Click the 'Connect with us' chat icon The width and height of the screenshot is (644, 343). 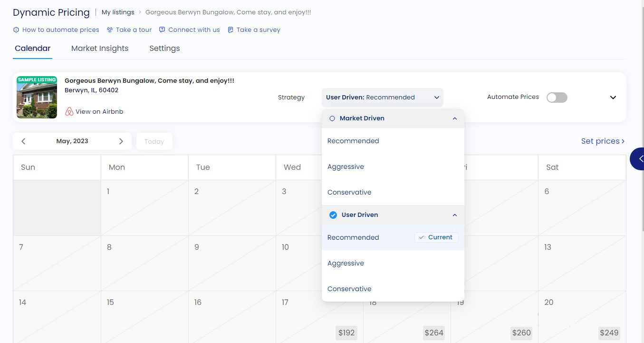(x=162, y=29)
